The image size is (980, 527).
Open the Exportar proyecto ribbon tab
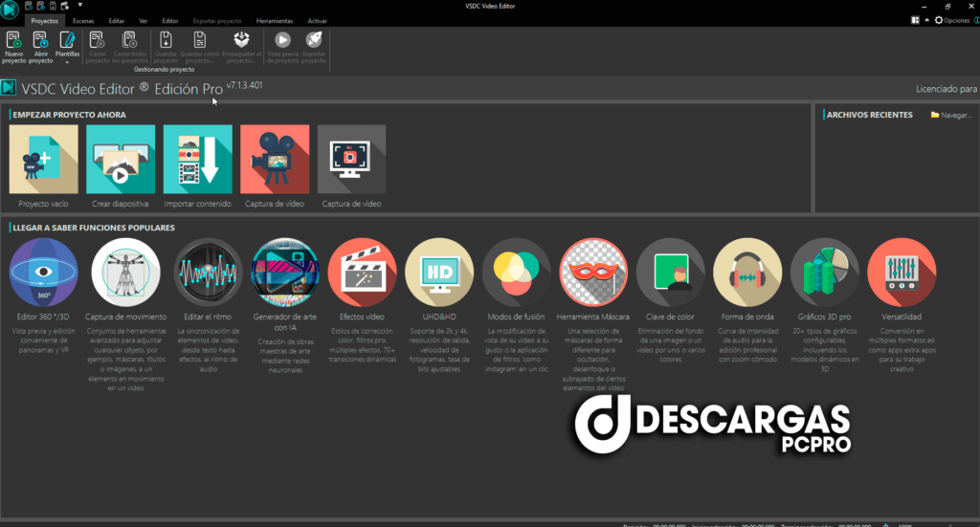[217, 21]
